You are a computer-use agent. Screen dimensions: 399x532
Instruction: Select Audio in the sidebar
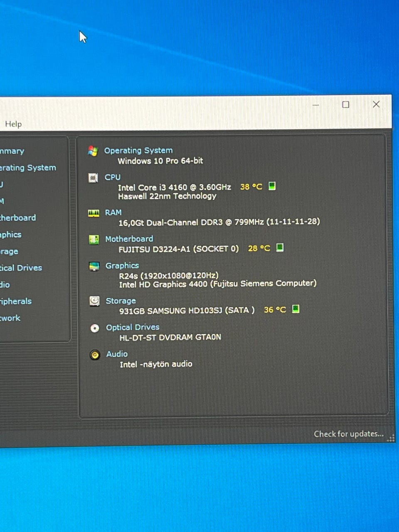tap(5, 285)
